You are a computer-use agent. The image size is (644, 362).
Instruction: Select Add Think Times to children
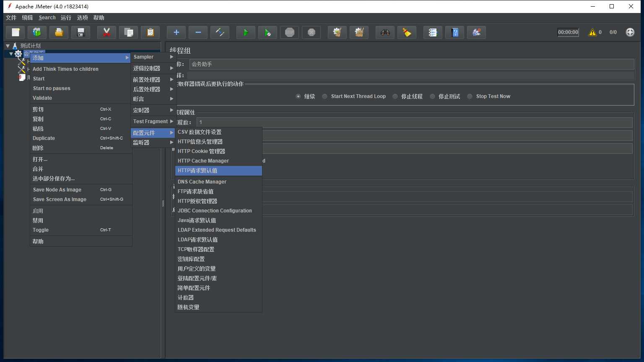[80, 69]
